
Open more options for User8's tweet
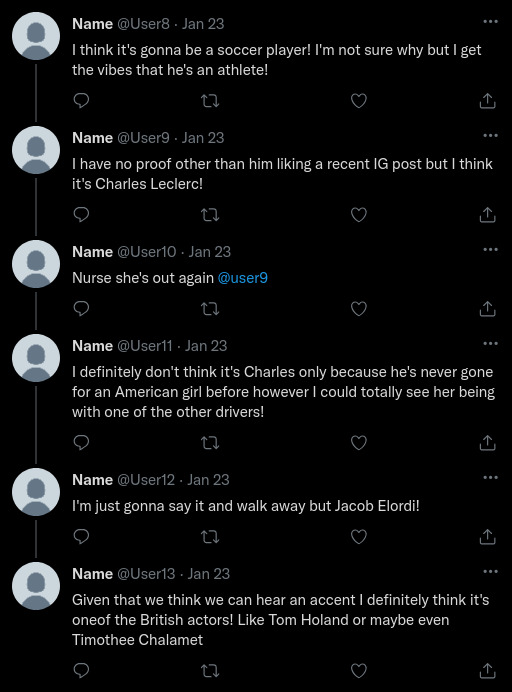click(x=490, y=21)
